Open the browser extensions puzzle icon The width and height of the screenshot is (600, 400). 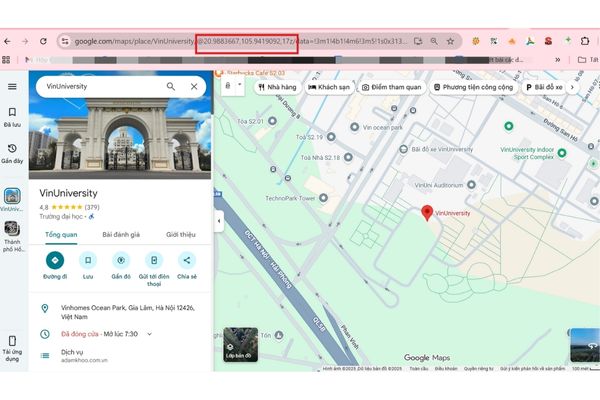[x=585, y=41]
